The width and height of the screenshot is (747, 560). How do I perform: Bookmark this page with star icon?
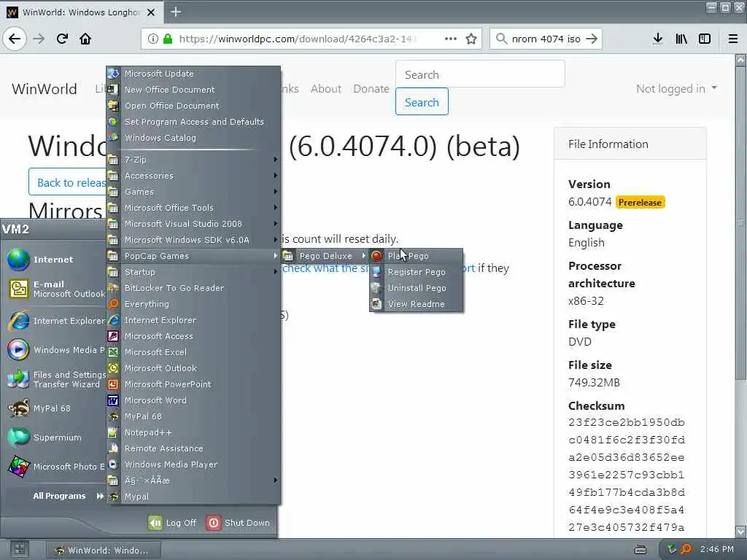pyautogui.click(x=471, y=39)
